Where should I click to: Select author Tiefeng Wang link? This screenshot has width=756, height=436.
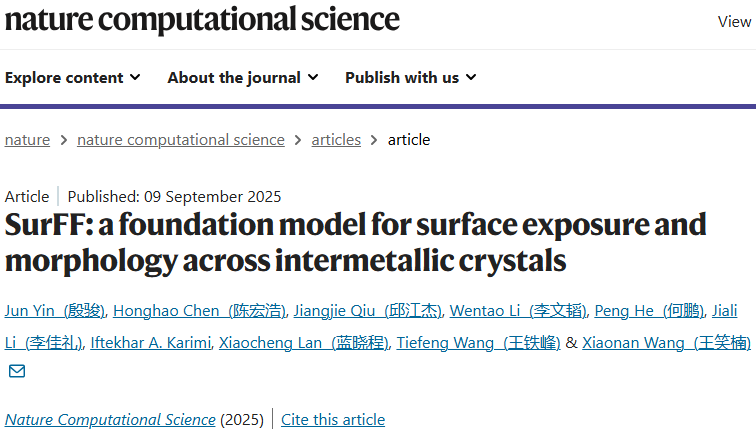tap(478, 342)
